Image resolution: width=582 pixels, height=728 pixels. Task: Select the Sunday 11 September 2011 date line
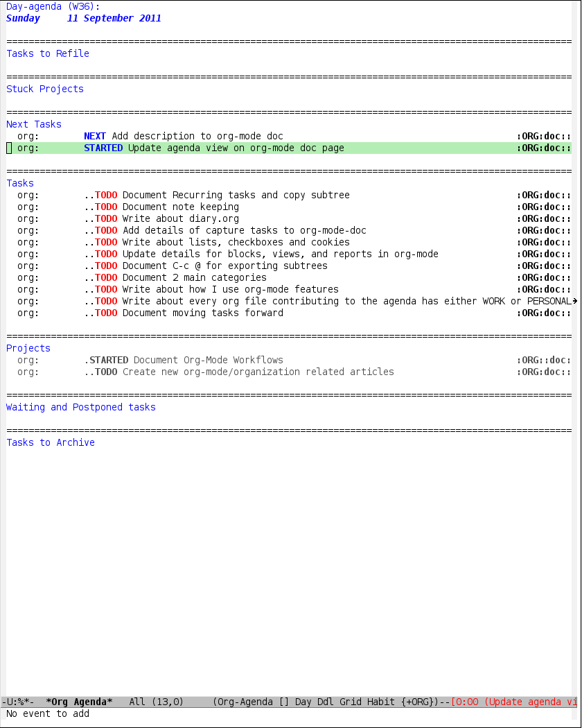coord(83,19)
